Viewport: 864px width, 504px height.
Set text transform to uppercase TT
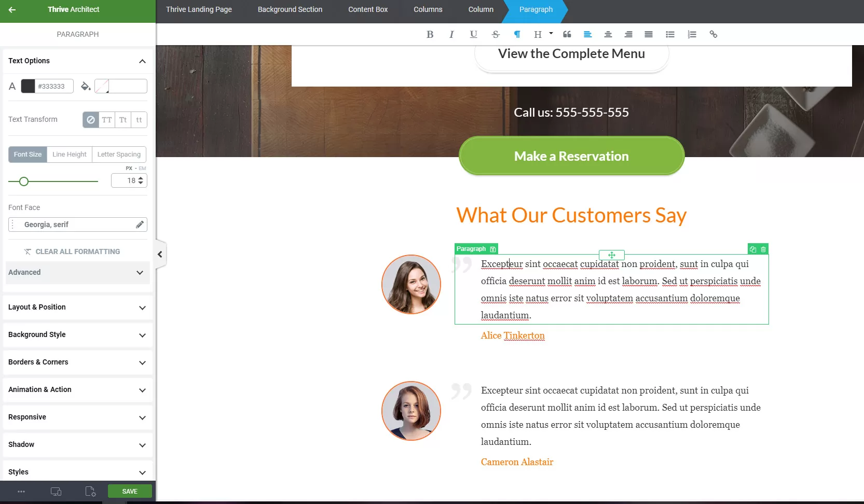tap(107, 120)
